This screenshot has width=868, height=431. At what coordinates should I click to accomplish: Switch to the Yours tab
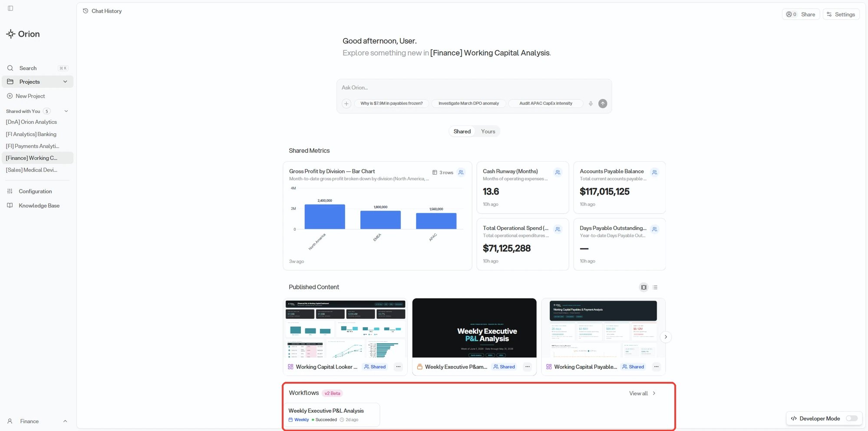[x=488, y=131]
